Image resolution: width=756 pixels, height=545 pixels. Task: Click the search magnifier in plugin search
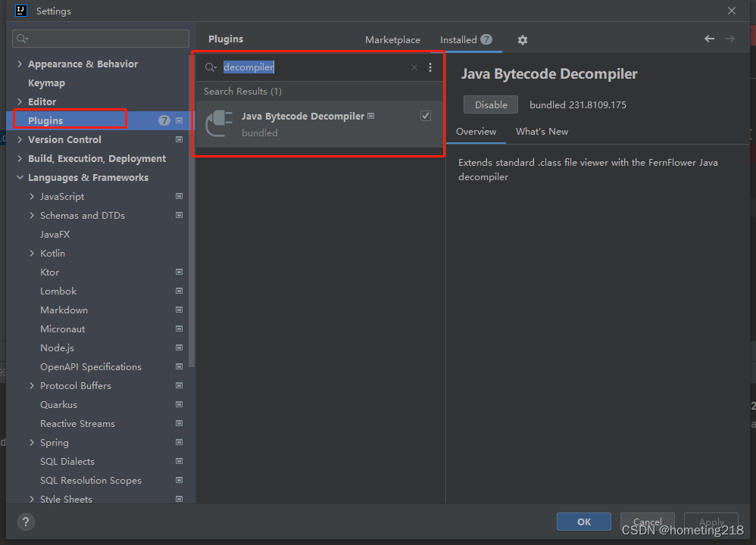pos(211,67)
